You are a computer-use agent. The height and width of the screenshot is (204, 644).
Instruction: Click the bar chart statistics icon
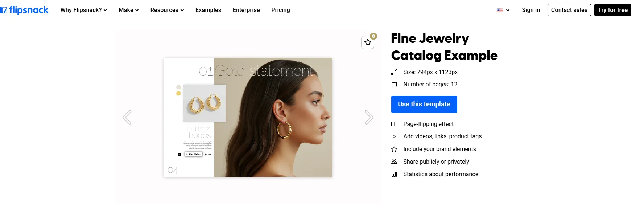(x=394, y=174)
